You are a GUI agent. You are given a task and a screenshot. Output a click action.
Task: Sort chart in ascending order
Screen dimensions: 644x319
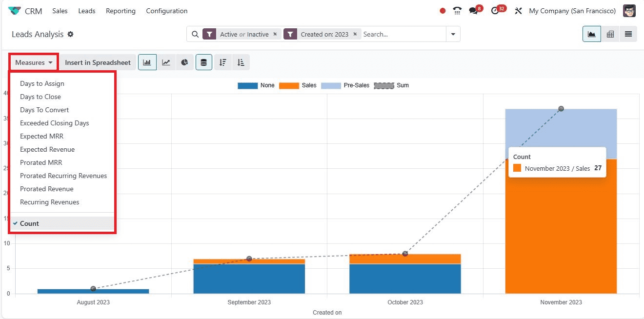pos(241,62)
